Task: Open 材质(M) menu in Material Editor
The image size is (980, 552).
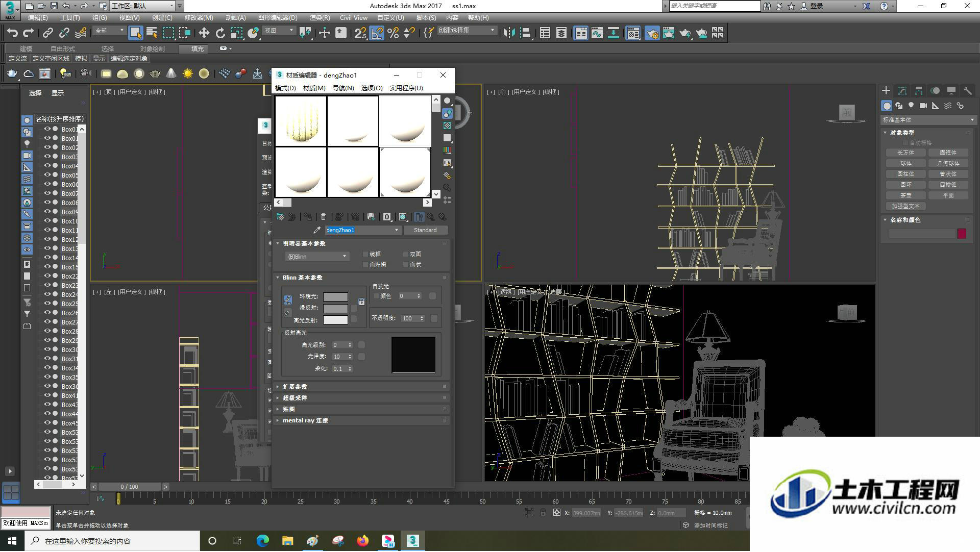Action: click(x=314, y=88)
